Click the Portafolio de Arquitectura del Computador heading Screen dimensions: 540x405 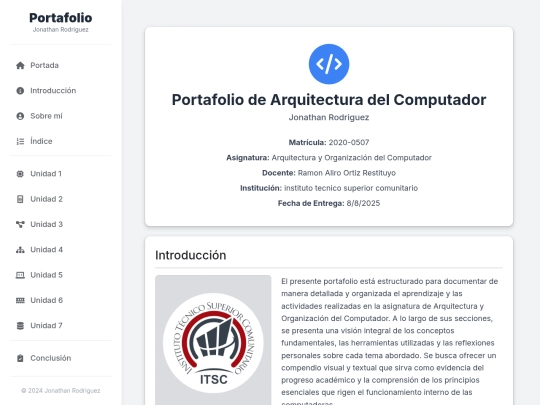tap(329, 100)
